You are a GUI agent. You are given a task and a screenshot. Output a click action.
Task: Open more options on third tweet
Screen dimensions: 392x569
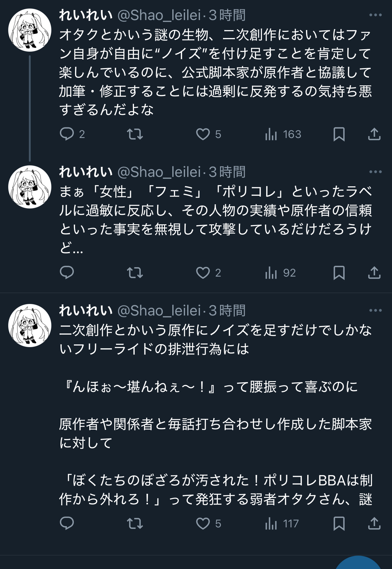click(375, 310)
